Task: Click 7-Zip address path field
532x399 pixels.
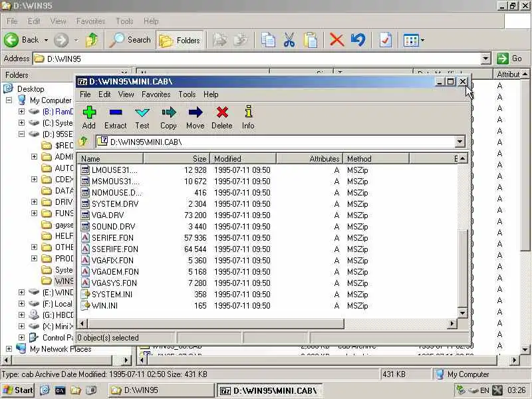Action: tap(275, 142)
